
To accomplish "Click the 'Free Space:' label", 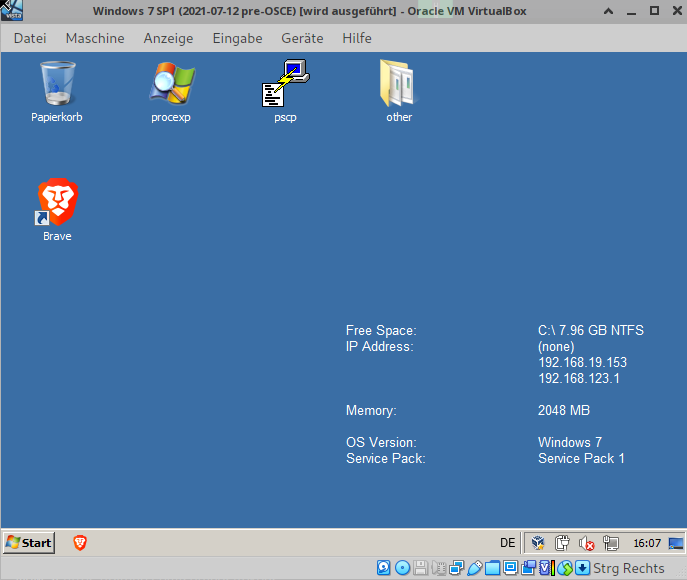I will [x=381, y=330].
